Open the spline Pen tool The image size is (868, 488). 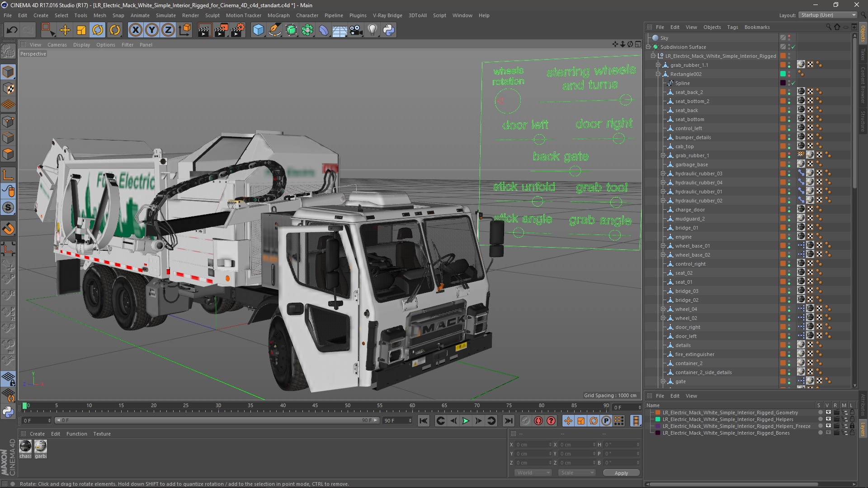[x=274, y=30]
